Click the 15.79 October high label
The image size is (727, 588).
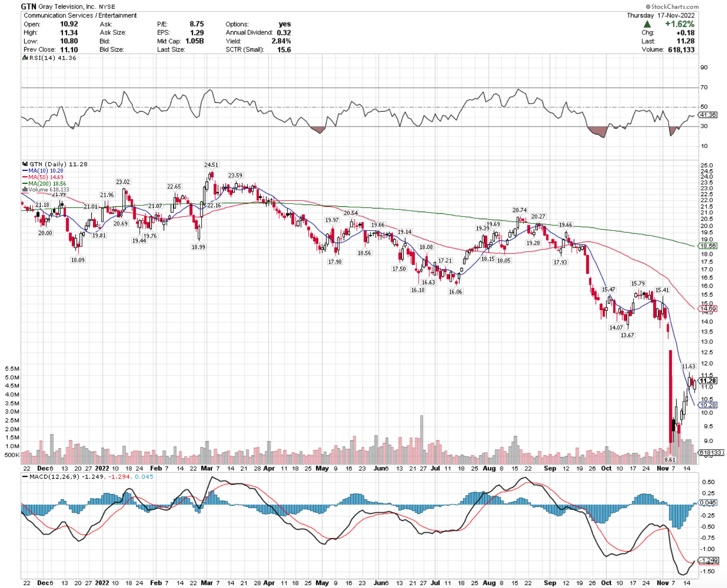pyautogui.click(x=638, y=284)
